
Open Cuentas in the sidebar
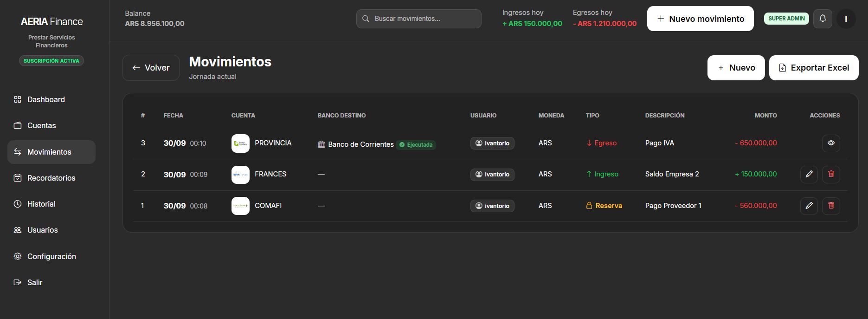(x=51, y=125)
